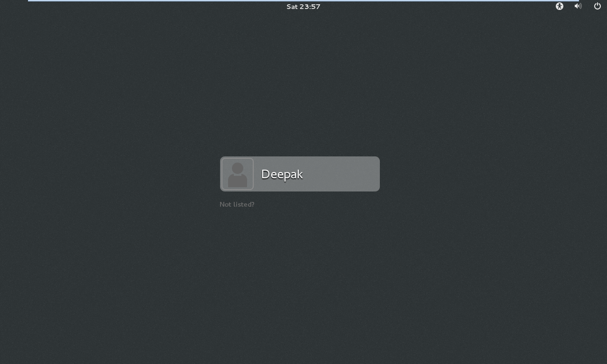Click the person silhouette icon
Image resolution: width=607 pixels, height=364 pixels.
coord(237,174)
